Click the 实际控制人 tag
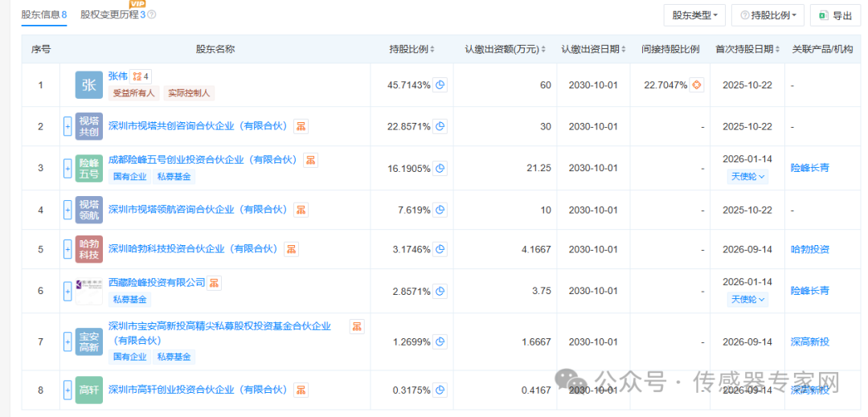This screenshot has height=417, width=868. click(190, 93)
